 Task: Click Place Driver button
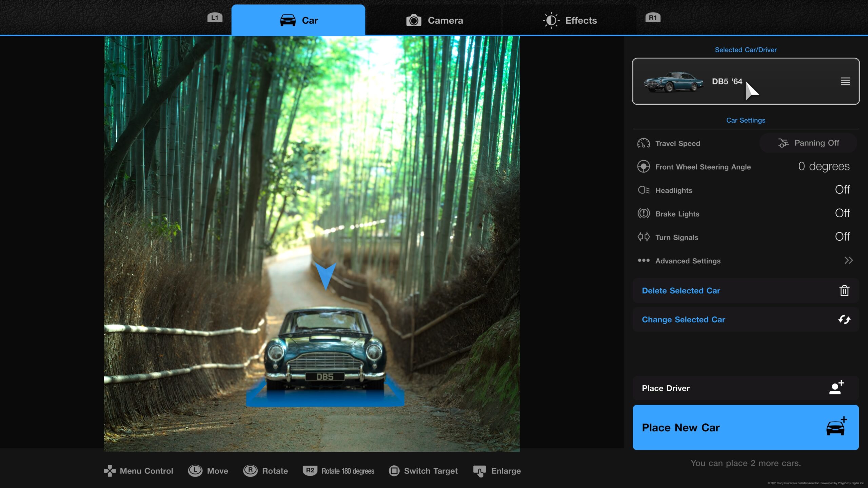pos(746,388)
